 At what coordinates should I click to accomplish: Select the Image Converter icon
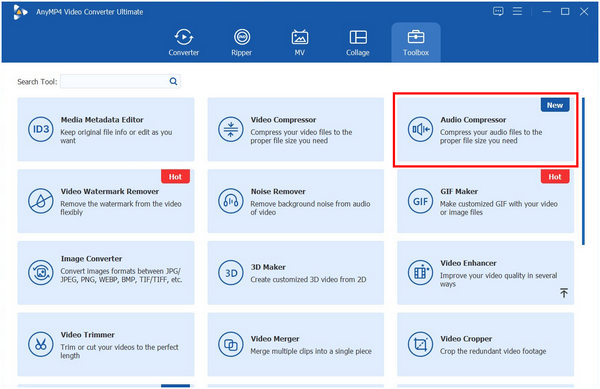[x=41, y=273]
